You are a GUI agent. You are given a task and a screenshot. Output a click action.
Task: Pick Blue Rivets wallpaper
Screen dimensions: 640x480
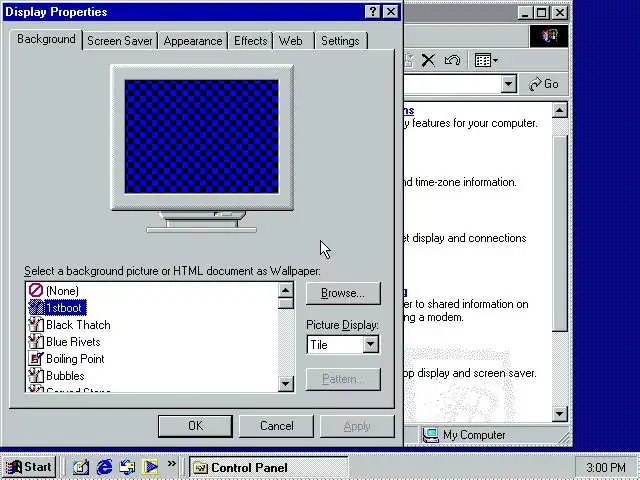pos(73,342)
